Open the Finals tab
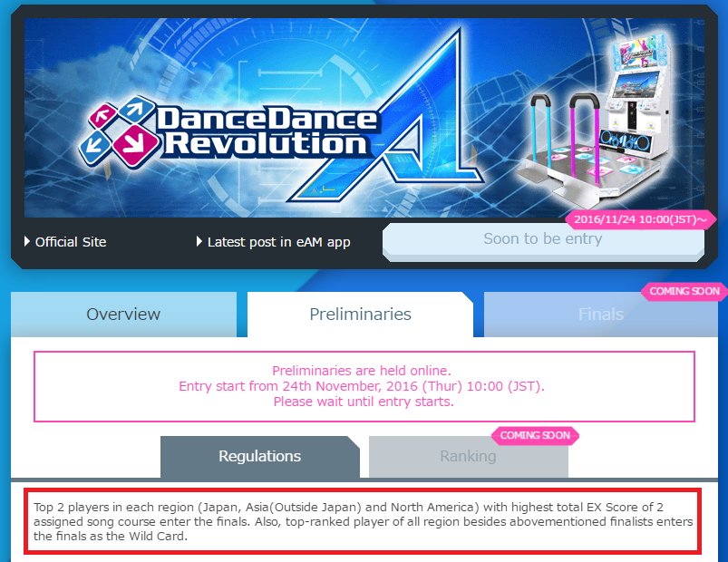 pos(601,315)
